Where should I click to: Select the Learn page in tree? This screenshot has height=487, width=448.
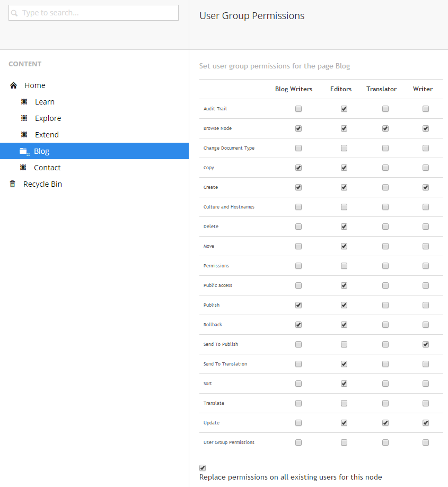[45, 102]
